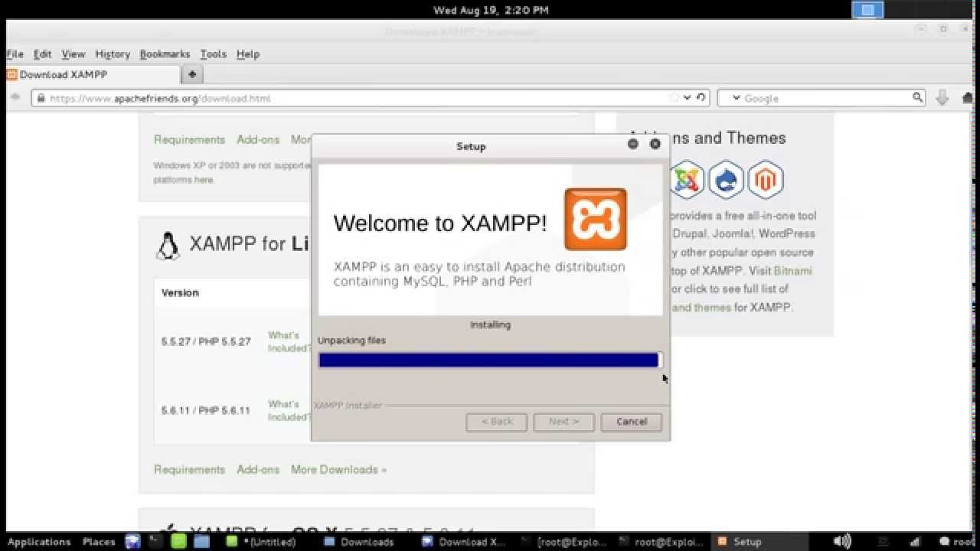
Task: Open the browser Downloads arrow icon
Action: pos(942,98)
